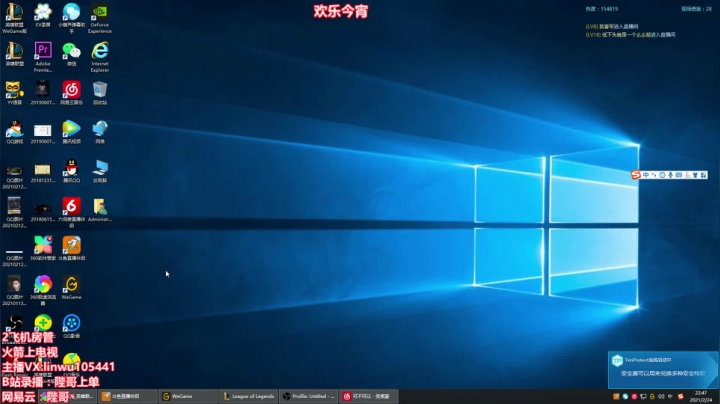Open the 网络 network desktop icon
Screen dimensions: 720x404
pos(100,132)
